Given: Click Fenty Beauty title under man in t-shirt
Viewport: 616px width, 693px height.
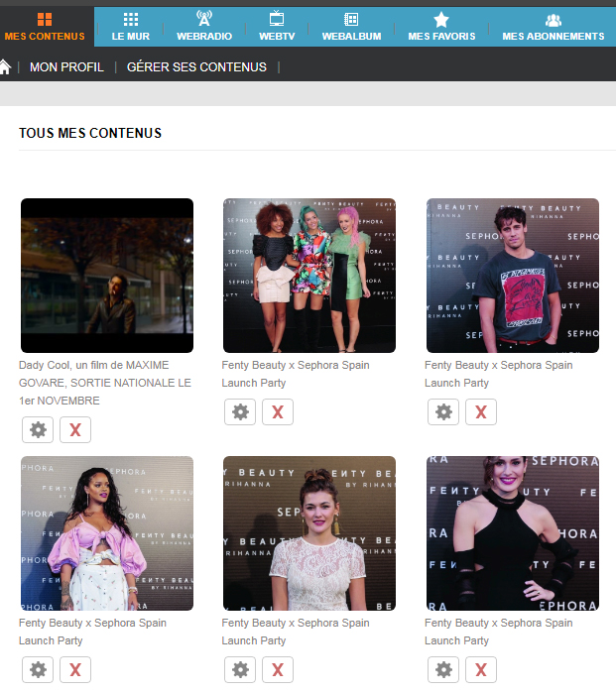Looking at the screenshot, I should 498,374.
